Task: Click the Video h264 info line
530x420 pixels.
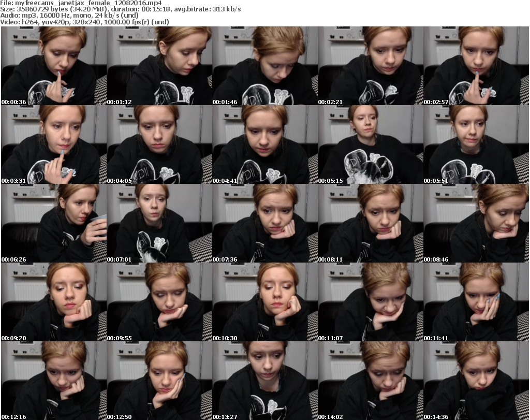Action: [84, 22]
